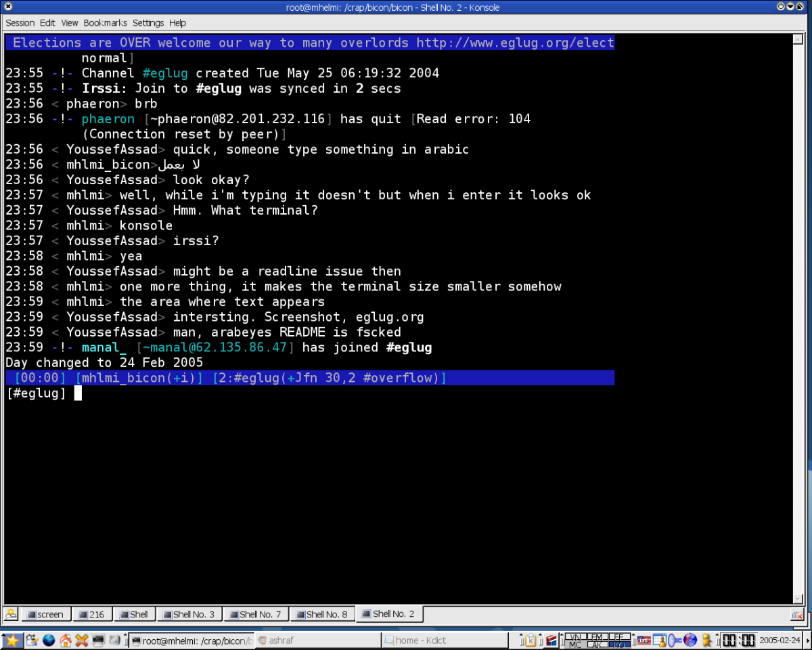Open the terminal monitor icon in panel

tap(98, 640)
